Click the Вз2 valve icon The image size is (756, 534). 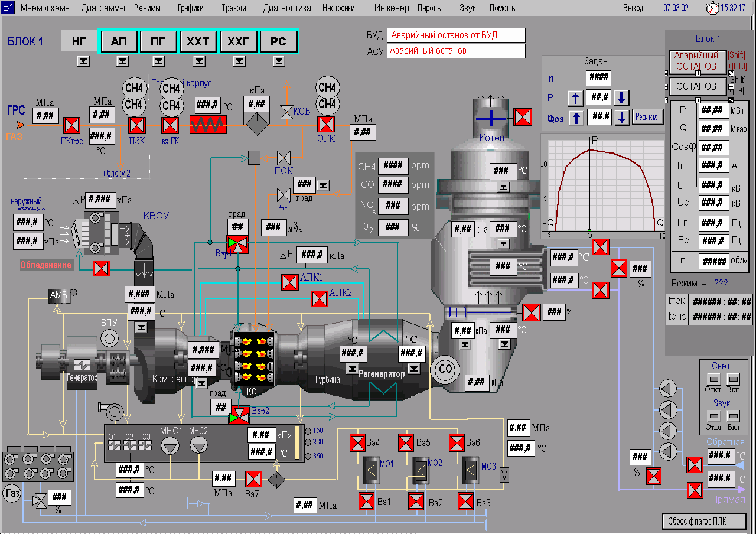pos(416,502)
